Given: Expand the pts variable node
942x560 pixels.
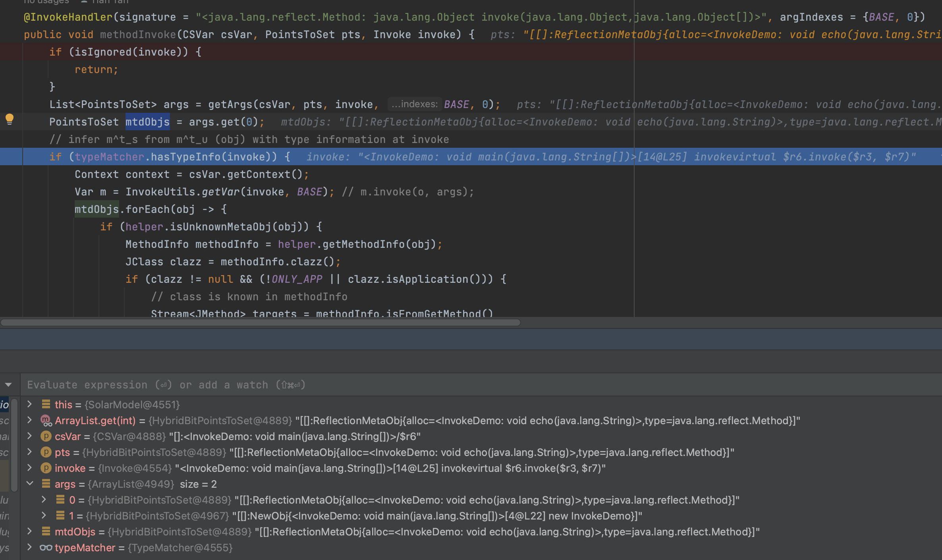Looking at the screenshot, I should 29,452.
